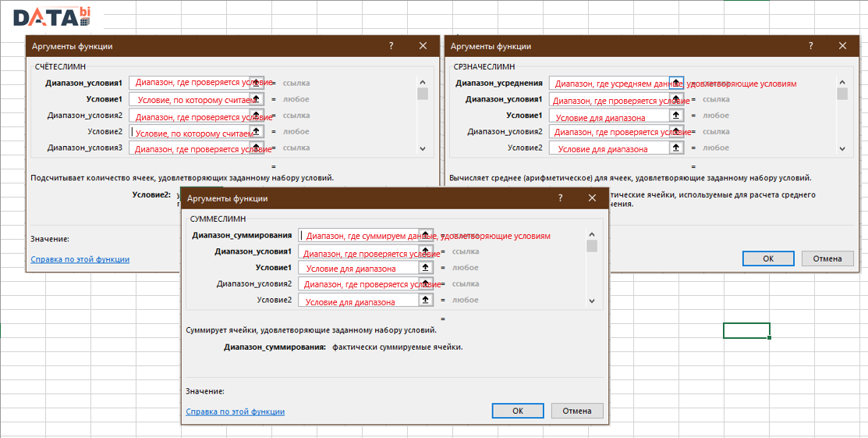This screenshot has height=438, width=868.
Task: Click СУММЕСЛИМН Условие1 range selector icon
Action: [x=425, y=267]
